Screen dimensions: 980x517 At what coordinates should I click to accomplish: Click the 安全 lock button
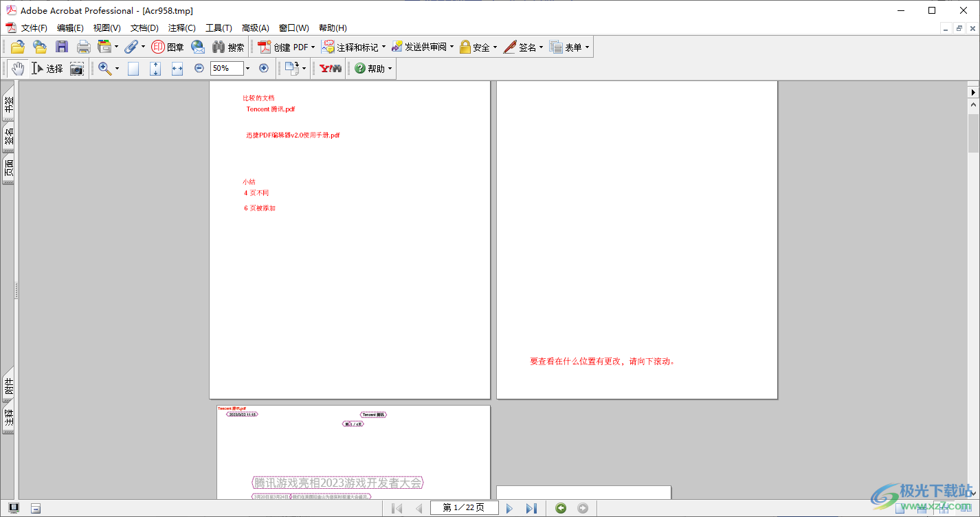point(474,47)
